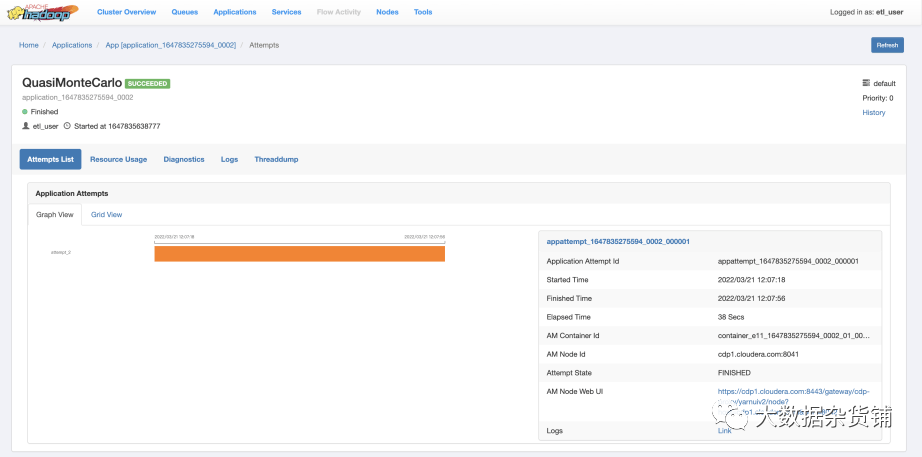Click the Flow Activity navigation item
This screenshot has height=457, width=922.
pos(339,12)
